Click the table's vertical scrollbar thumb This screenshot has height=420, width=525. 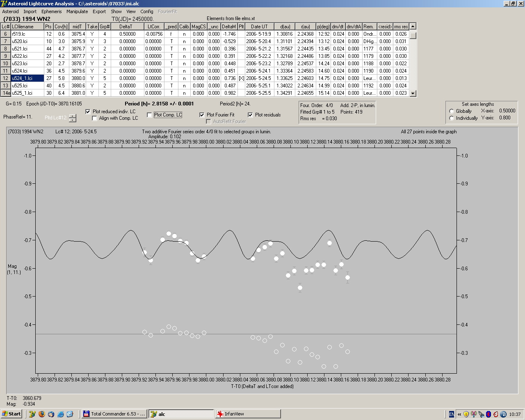(x=413, y=35)
